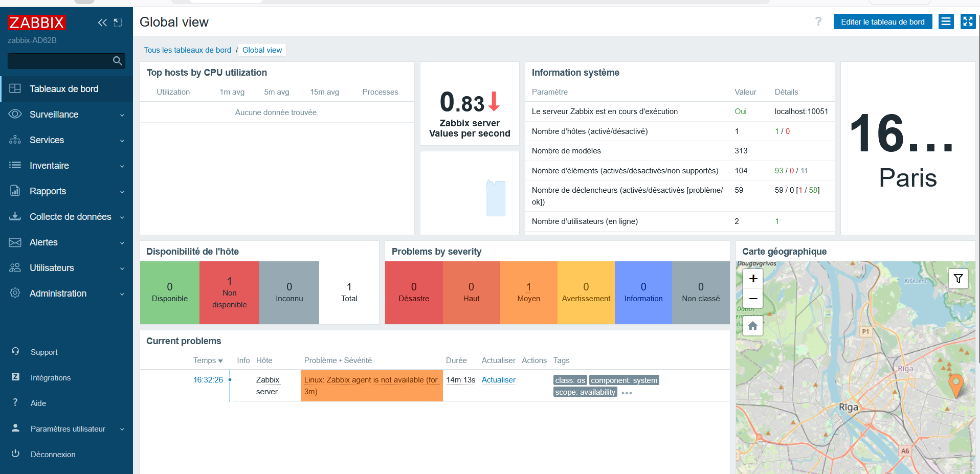Select Tableaux de bord in the sidebar

63,88
